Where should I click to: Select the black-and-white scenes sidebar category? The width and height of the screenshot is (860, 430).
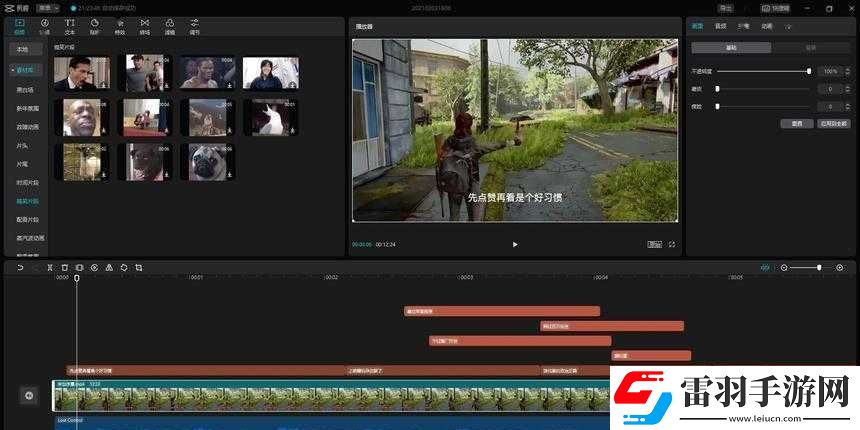(x=25, y=89)
